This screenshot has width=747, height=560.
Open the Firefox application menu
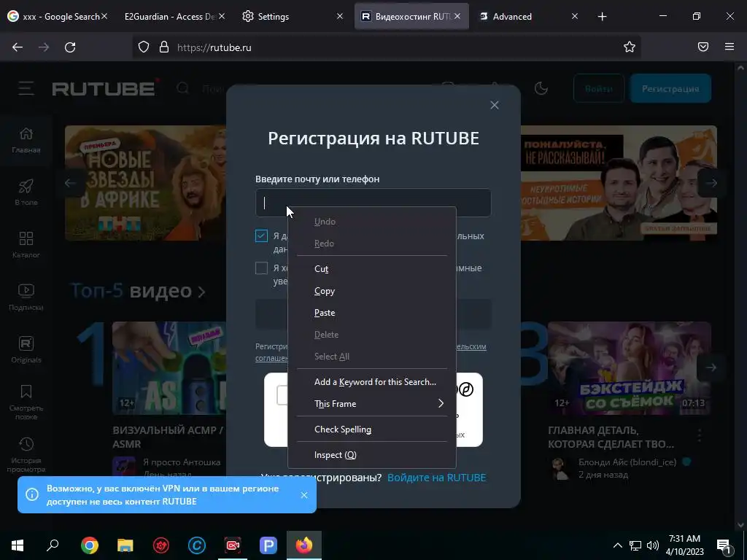click(x=729, y=47)
